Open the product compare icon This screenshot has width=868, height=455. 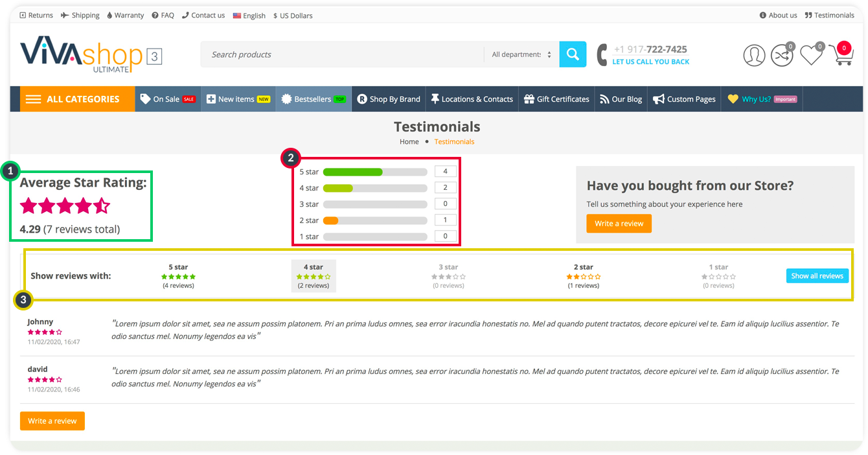pos(781,55)
